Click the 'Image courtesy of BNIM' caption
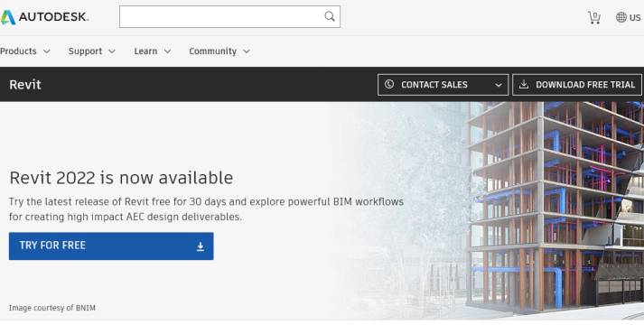This screenshot has height=334, width=644. click(x=52, y=308)
